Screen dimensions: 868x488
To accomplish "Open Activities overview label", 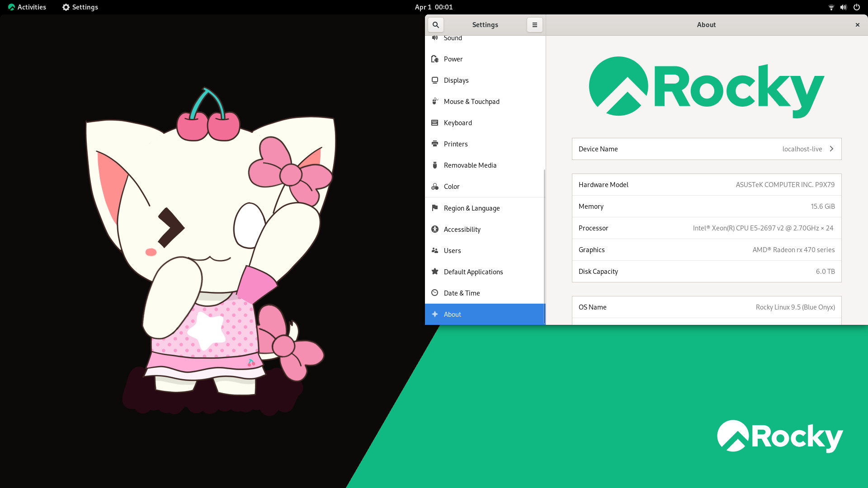I will (32, 7).
